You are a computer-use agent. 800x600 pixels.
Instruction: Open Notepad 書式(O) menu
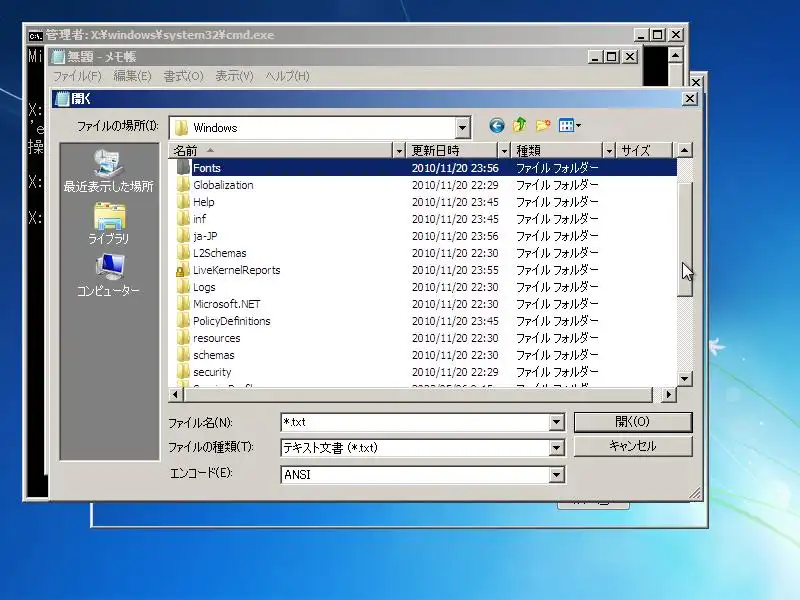pyautogui.click(x=184, y=77)
